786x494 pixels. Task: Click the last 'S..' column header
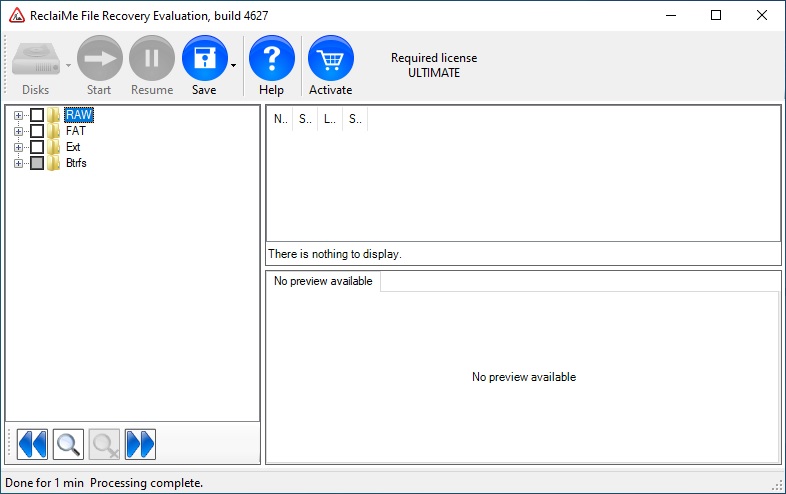355,119
